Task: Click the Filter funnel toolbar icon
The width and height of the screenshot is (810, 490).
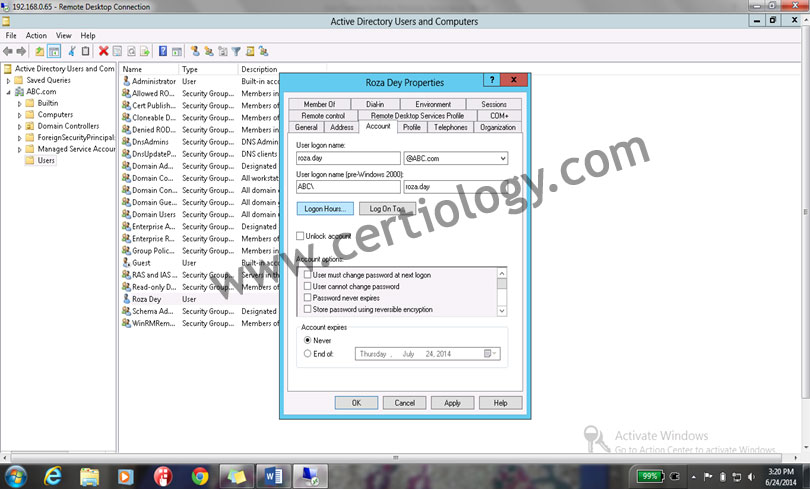Action: (236, 51)
